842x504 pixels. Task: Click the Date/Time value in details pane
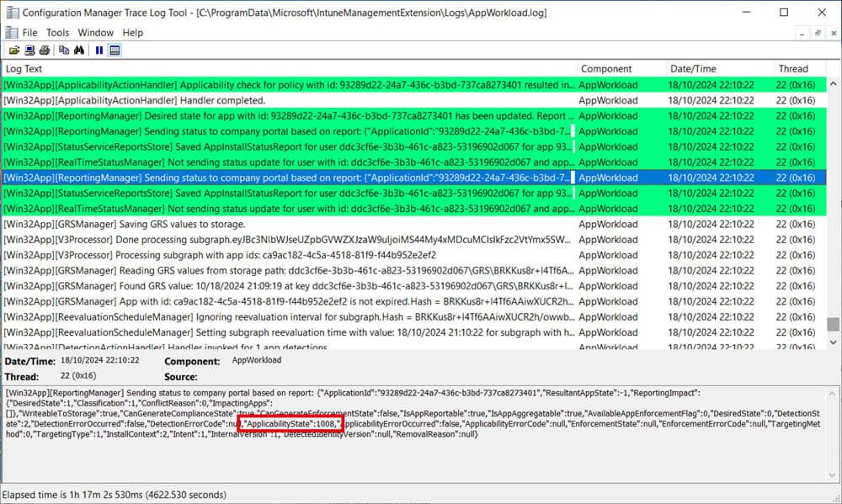(x=100, y=360)
